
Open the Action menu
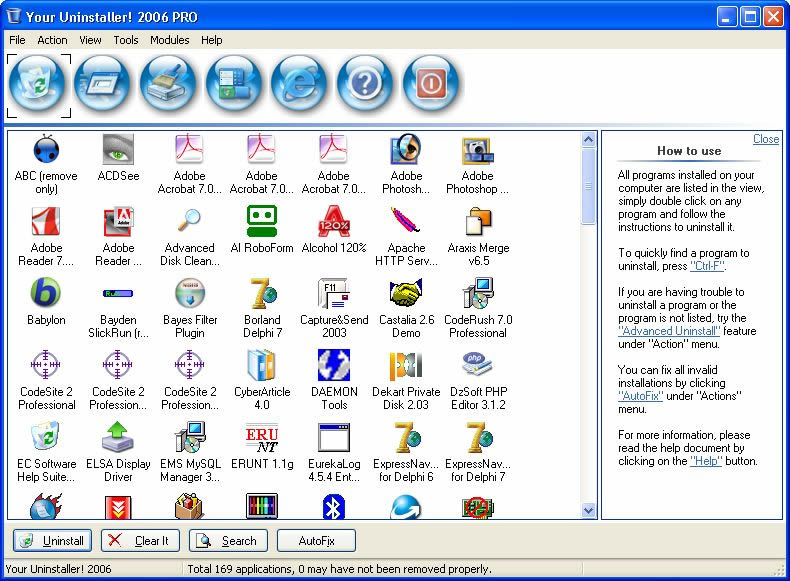52,40
